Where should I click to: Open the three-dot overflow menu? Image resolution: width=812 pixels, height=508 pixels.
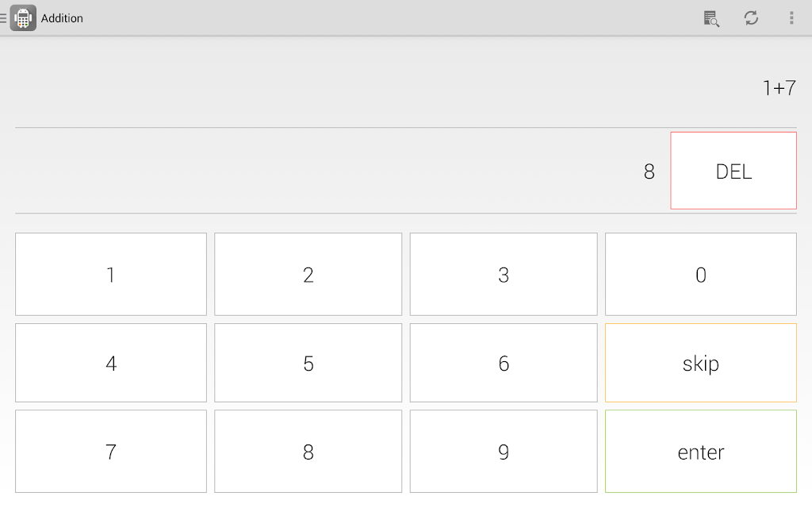tap(791, 18)
